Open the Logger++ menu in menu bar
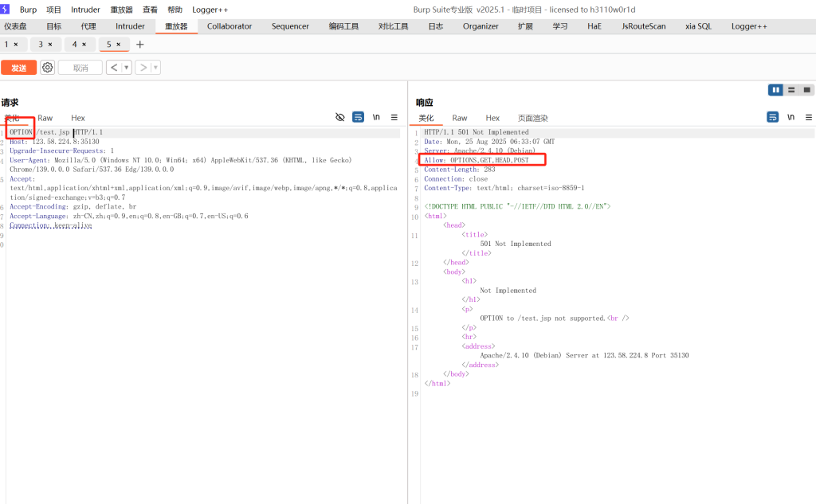This screenshot has width=816, height=504. click(x=210, y=10)
